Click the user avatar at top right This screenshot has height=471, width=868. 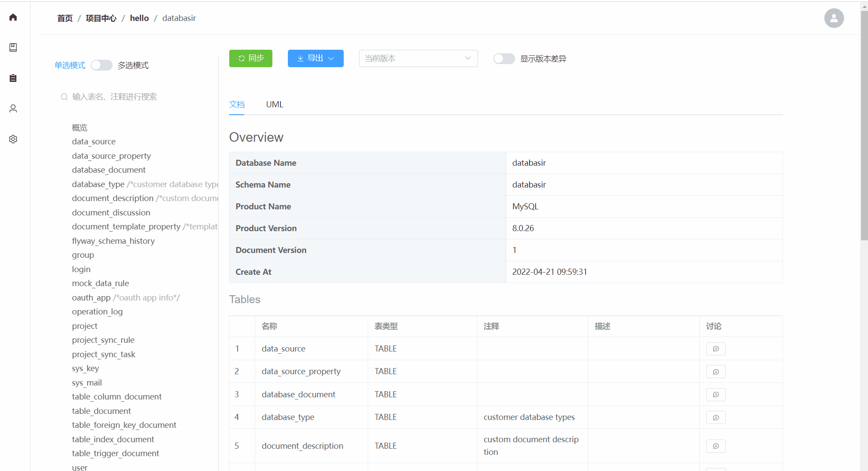(x=834, y=18)
